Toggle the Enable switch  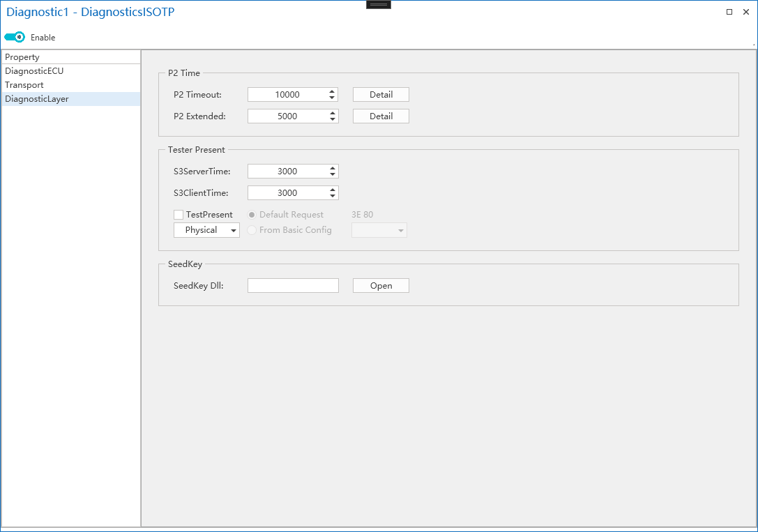click(15, 37)
